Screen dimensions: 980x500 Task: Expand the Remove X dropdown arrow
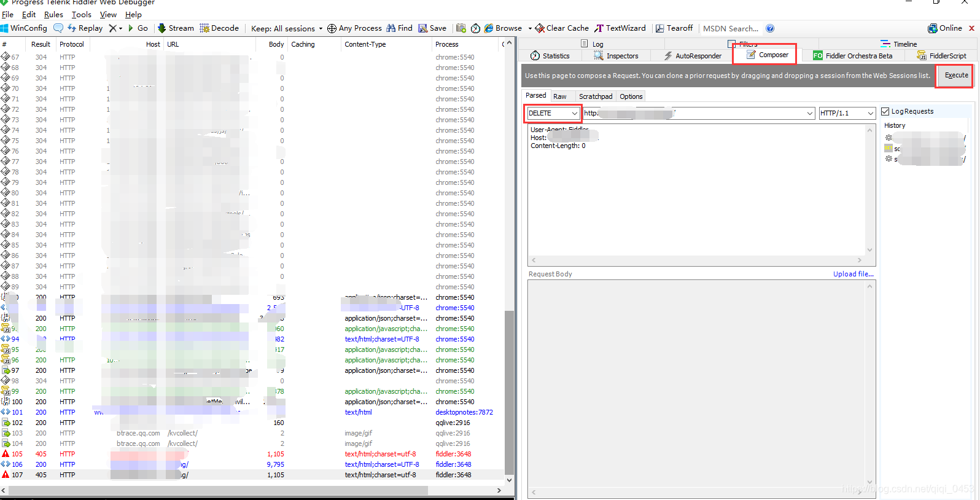pyautogui.click(x=120, y=28)
